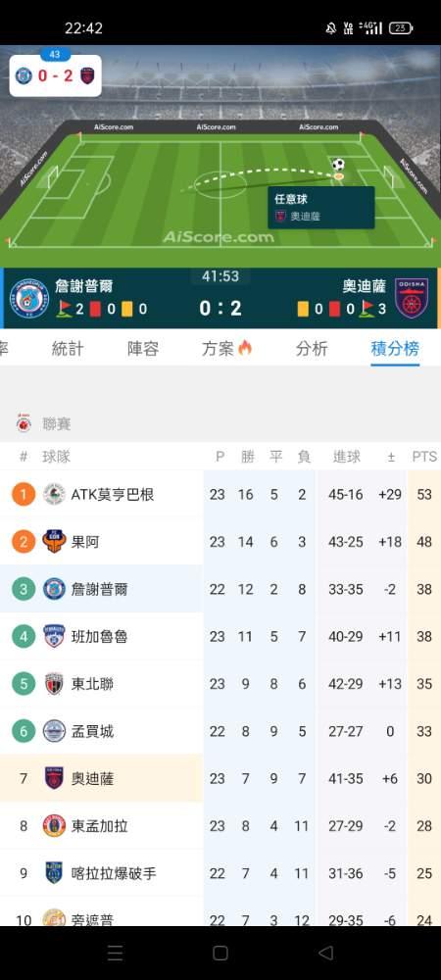Open 詹謝普爾 row in standings
Viewport: 441px width, 980px height.
[220, 589]
